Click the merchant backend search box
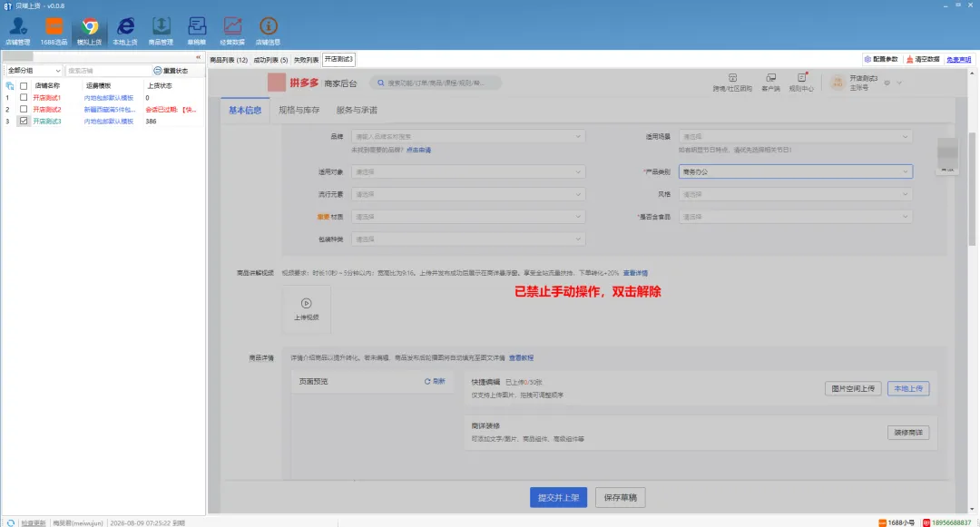This screenshot has width=980, height=527. (x=436, y=83)
